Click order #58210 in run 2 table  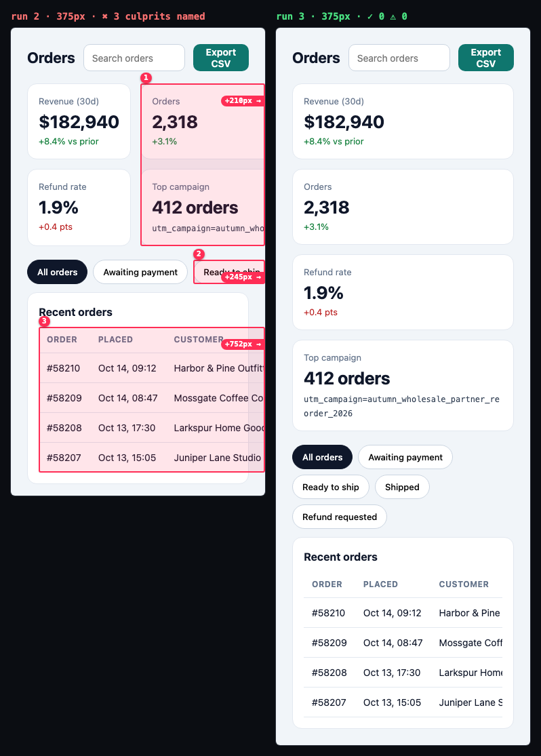(x=63, y=368)
